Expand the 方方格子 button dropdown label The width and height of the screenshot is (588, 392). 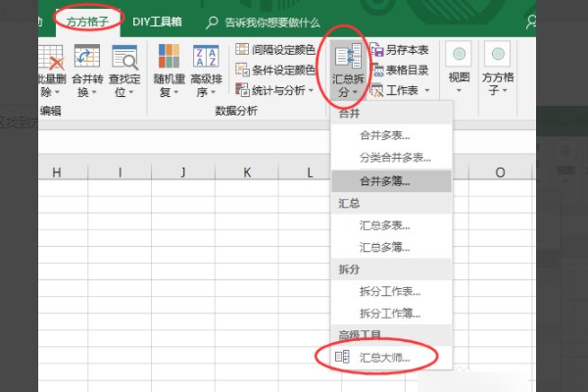click(x=498, y=83)
